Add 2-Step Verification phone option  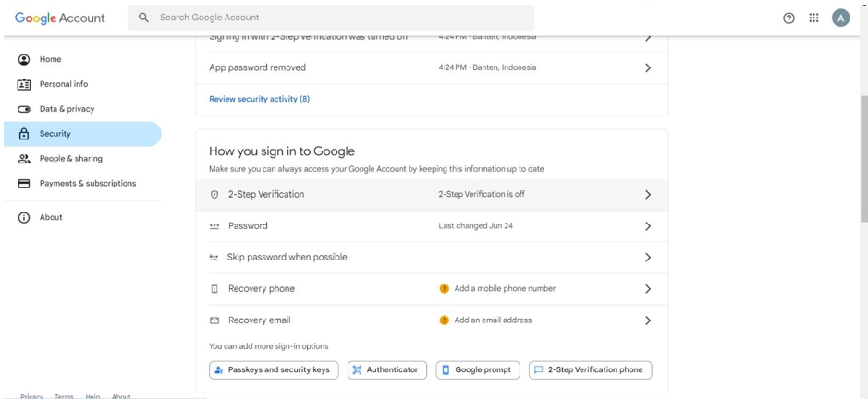(x=590, y=370)
